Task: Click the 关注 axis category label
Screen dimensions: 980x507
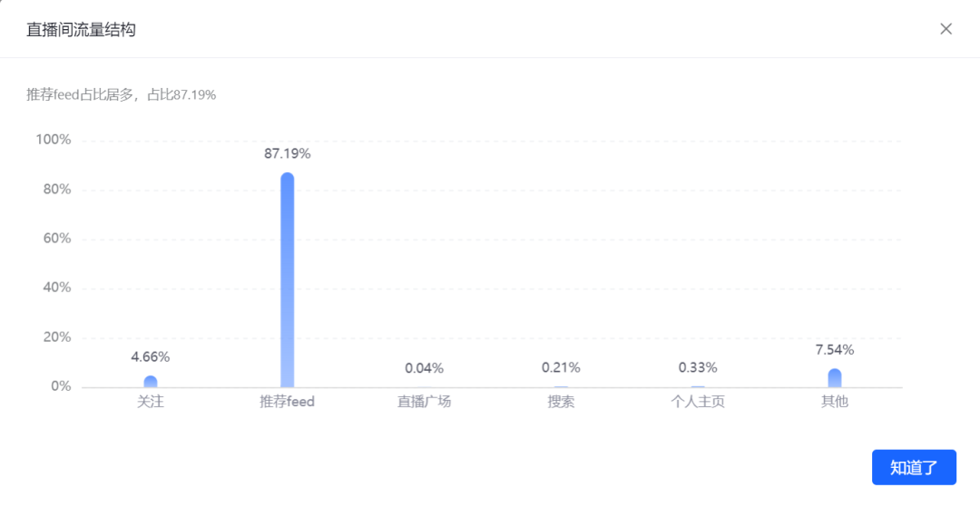Action: (x=151, y=402)
